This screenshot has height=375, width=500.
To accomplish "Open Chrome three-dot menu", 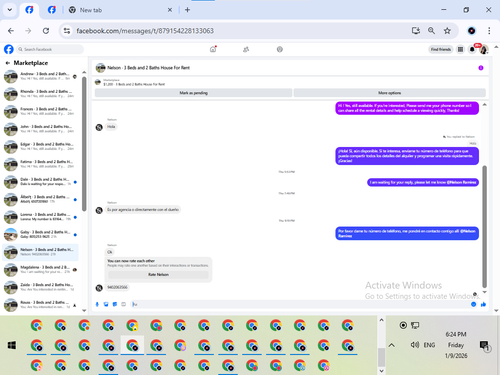I will coord(489,31).
